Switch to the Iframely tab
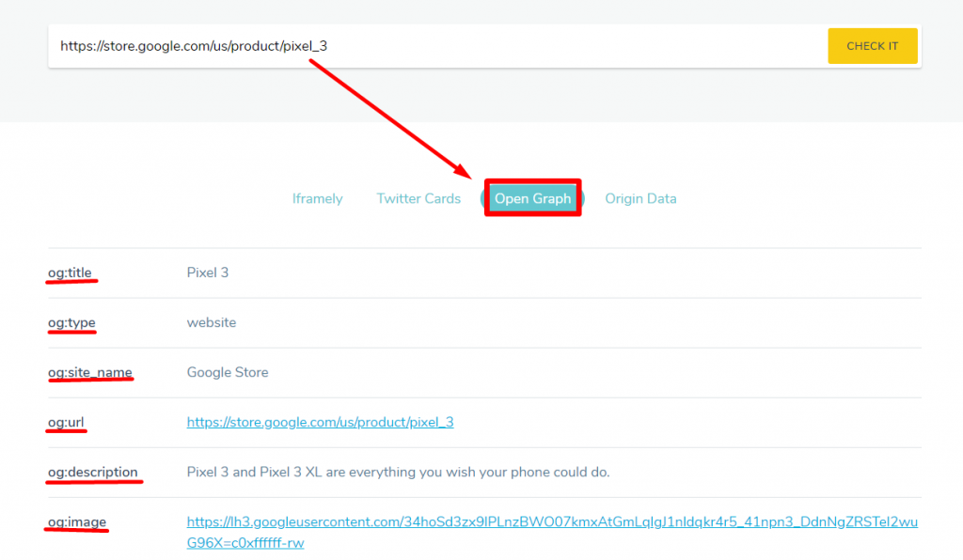The width and height of the screenshot is (963, 560). (317, 198)
